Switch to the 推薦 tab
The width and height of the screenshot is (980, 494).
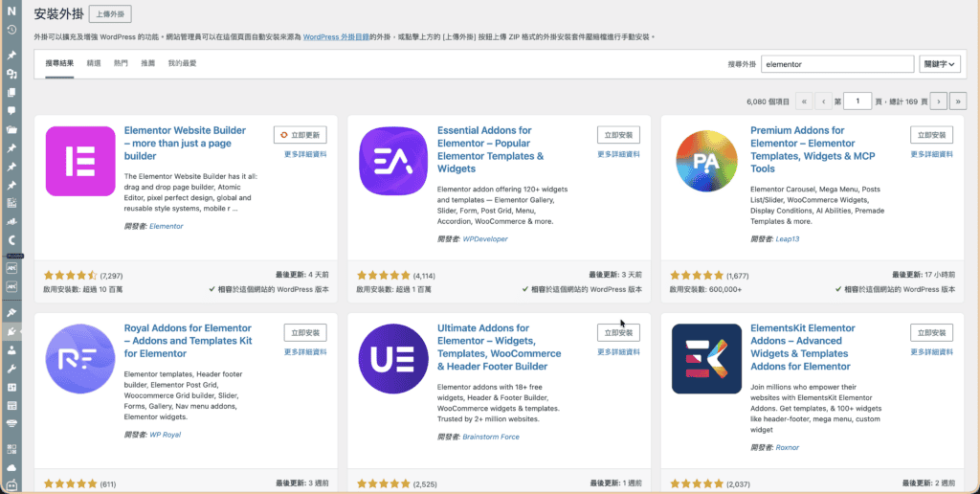click(x=147, y=63)
